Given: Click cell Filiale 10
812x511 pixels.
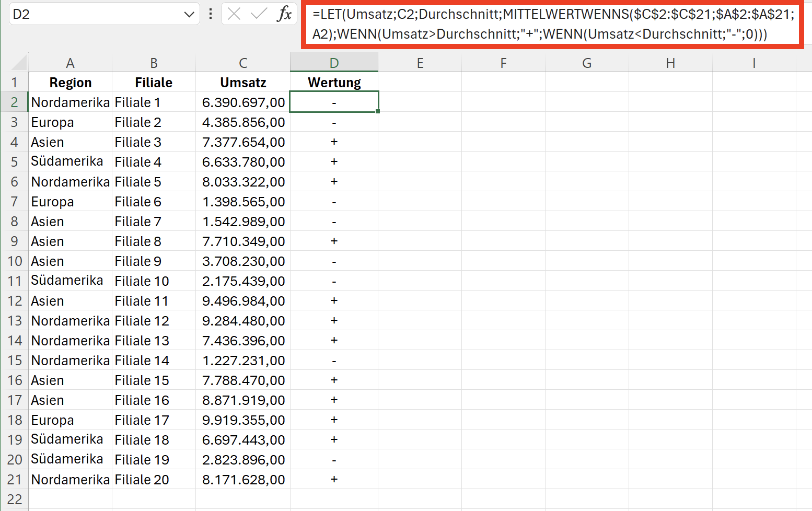Looking at the screenshot, I should point(154,281).
